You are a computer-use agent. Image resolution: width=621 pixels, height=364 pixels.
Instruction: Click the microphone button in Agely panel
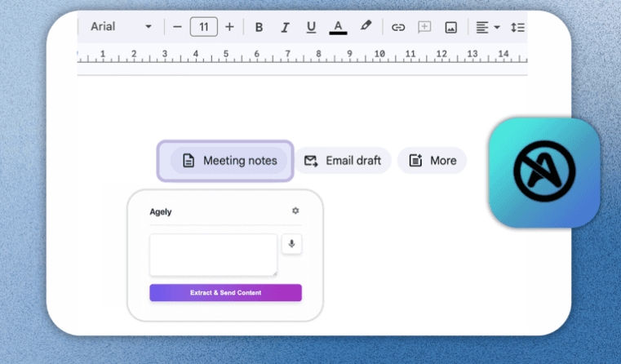[291, 244]
